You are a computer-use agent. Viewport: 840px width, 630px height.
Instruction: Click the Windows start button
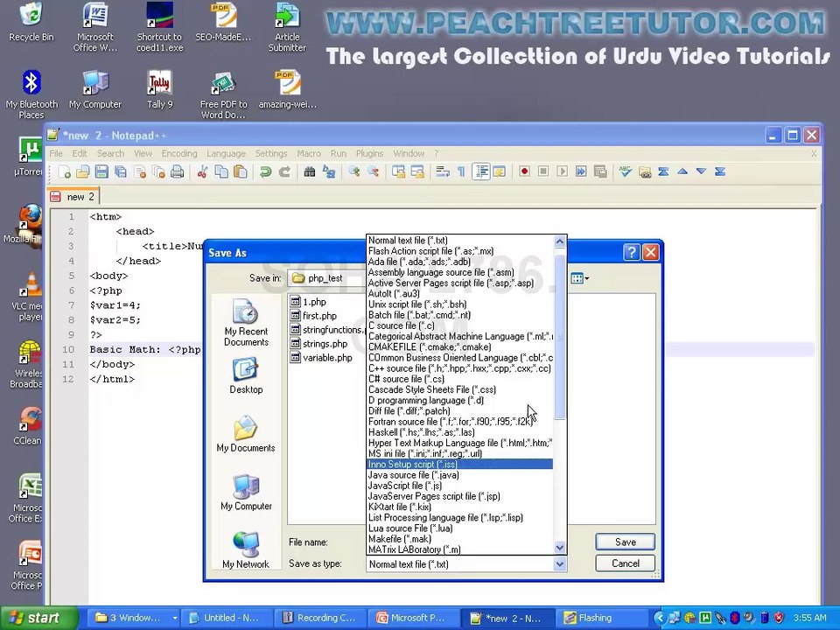point(38,618)
